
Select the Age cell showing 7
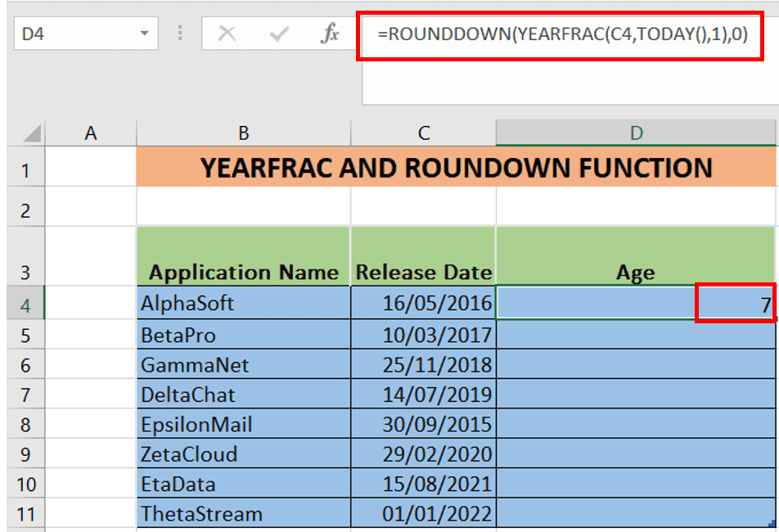pos(636,303)
